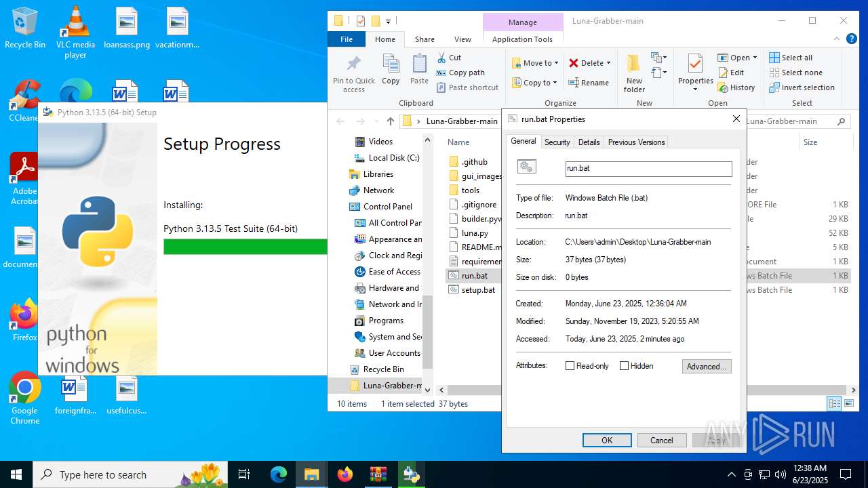Toggle the Read-only checkbox
The image size is (868, 488).
[x=570, y=366]
